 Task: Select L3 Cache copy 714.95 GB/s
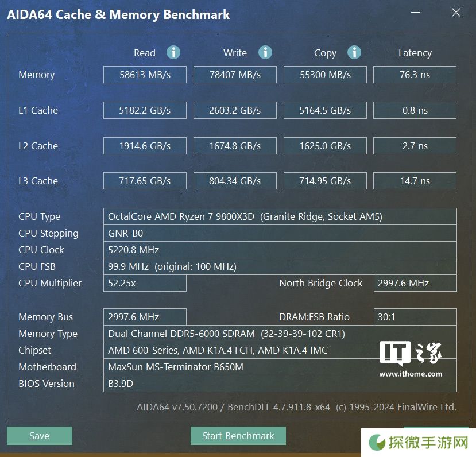pos(325,181)
